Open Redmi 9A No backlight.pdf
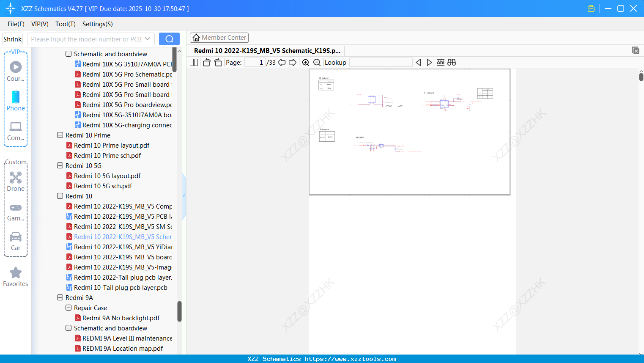This screenshot has height=363, width=644. [117, 318]
